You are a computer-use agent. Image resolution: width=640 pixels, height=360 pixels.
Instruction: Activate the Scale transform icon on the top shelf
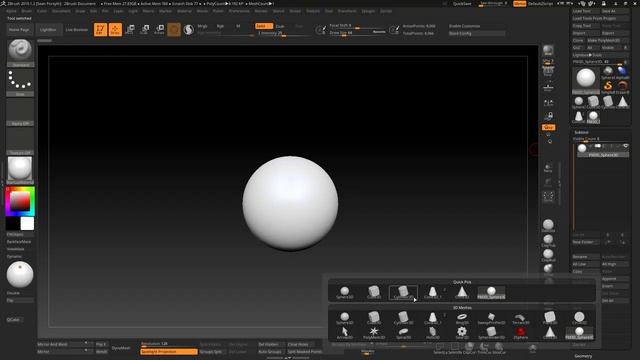[145, 29]
